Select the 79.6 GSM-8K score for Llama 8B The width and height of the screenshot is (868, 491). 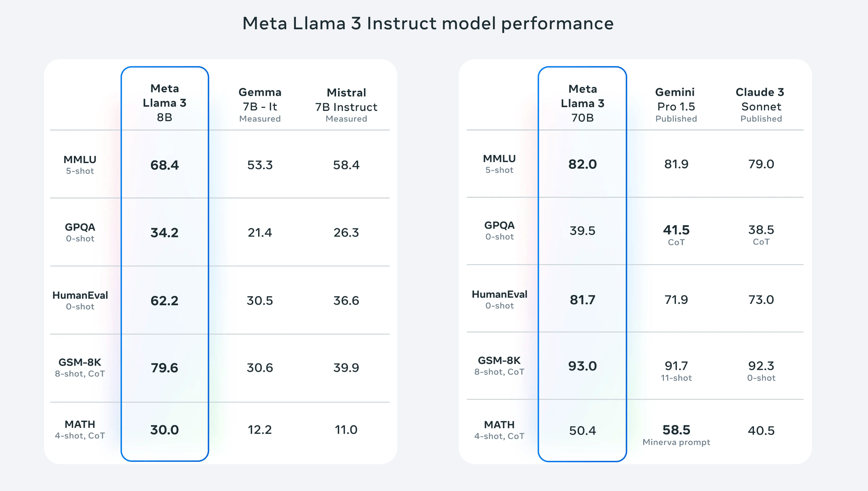[165, 368]
